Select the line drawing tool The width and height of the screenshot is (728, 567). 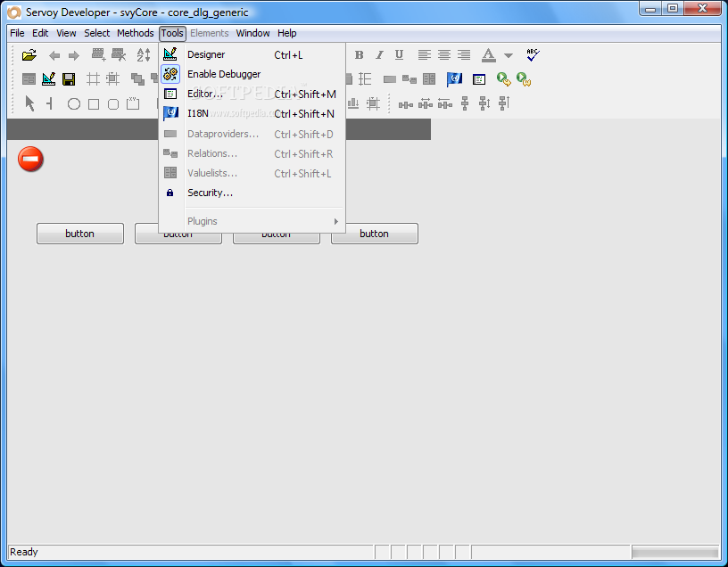[49, 103]
